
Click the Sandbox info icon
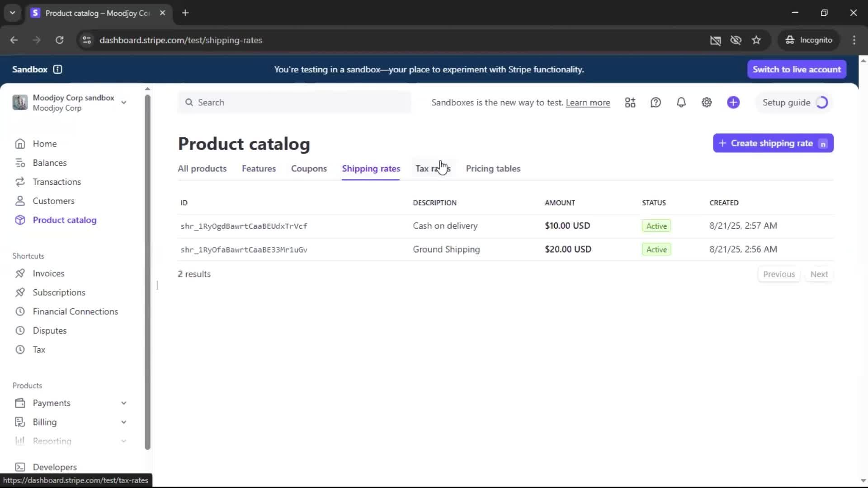coord(57,69)
